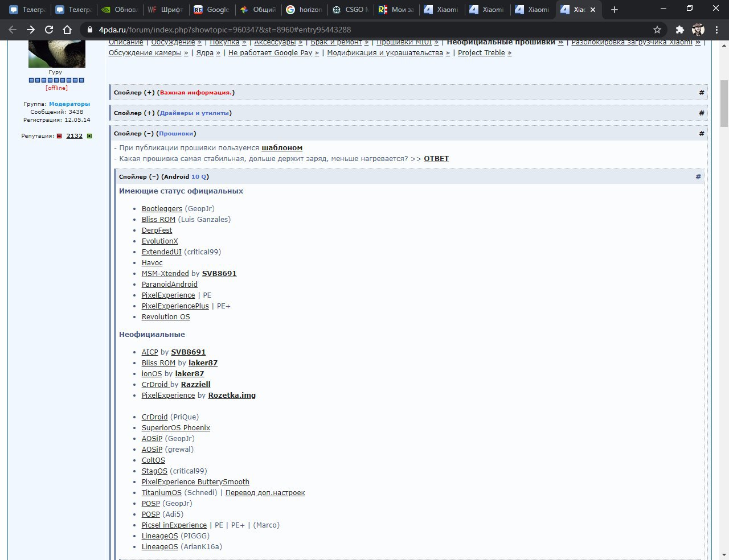Open the Bootleggers firmware link

(162, 209)
